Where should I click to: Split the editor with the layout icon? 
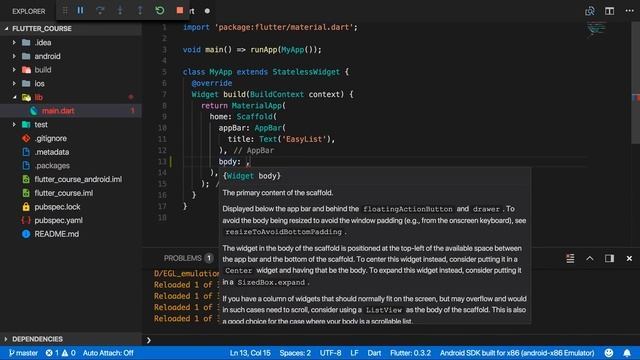point(609,11)
